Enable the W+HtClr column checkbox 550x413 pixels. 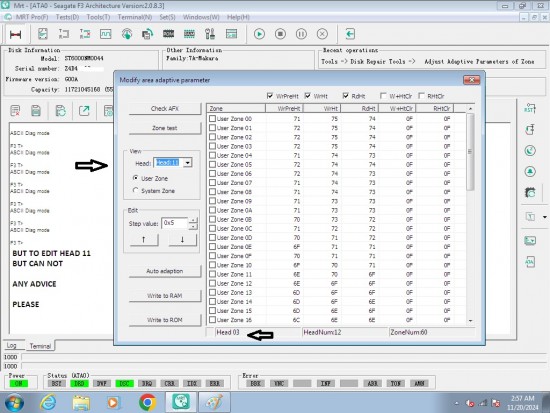click(x=383, y=96)
